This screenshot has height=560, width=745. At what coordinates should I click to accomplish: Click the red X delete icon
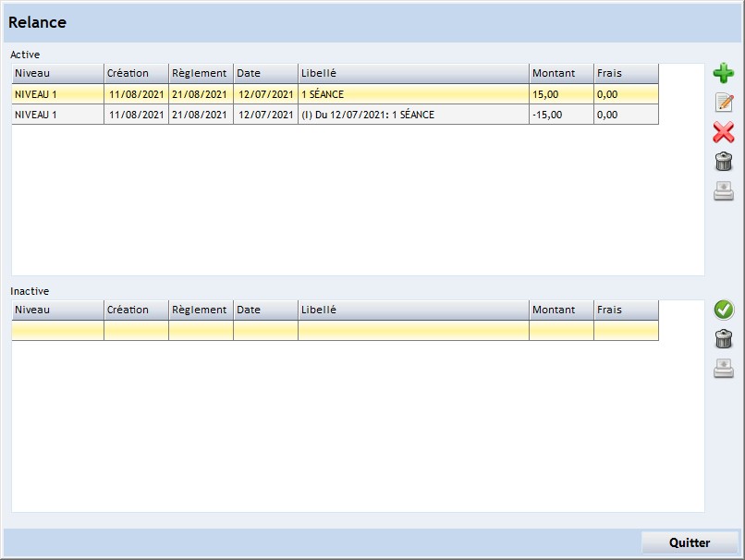click(x=723, y=132)
